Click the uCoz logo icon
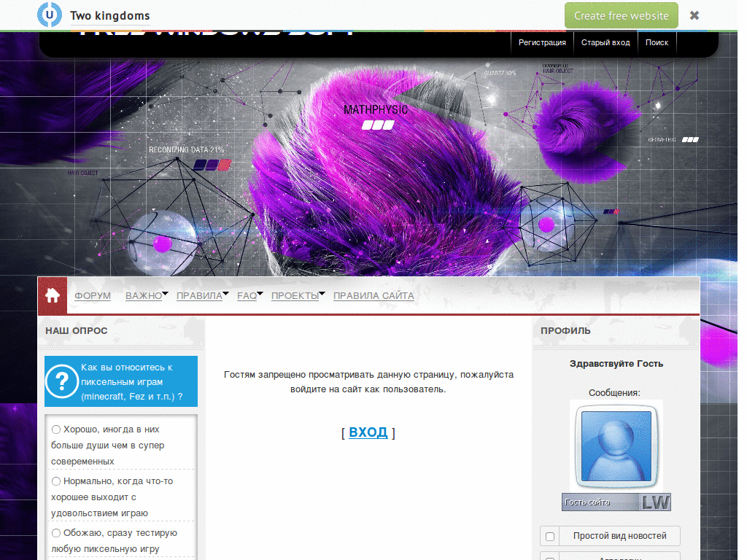This screenshot has height=560, width=747. click(50, 15)
